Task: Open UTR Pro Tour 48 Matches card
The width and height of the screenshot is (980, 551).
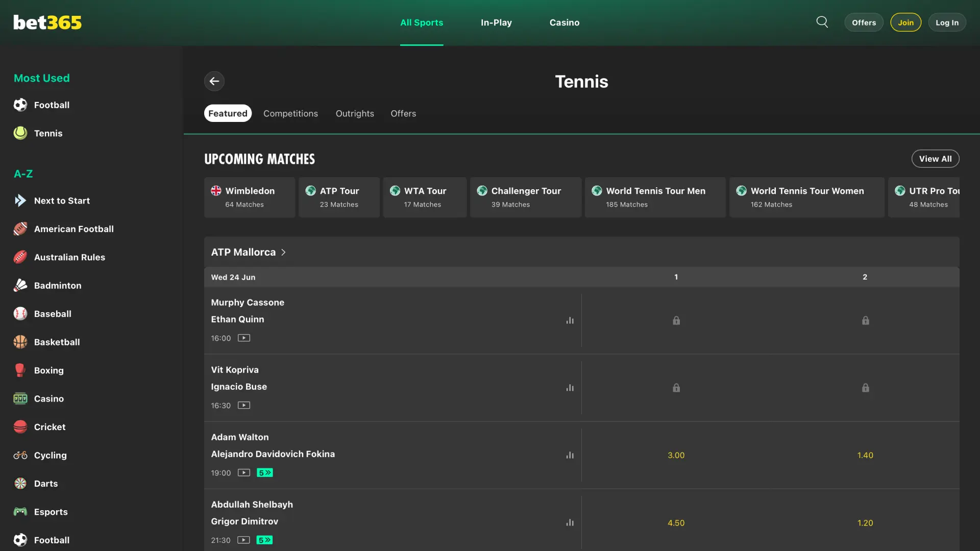Action: pyautogui.click(x=924, y=197)
